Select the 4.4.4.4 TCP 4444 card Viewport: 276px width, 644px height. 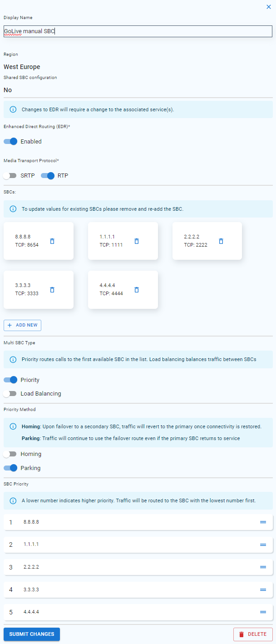point(123,290)
